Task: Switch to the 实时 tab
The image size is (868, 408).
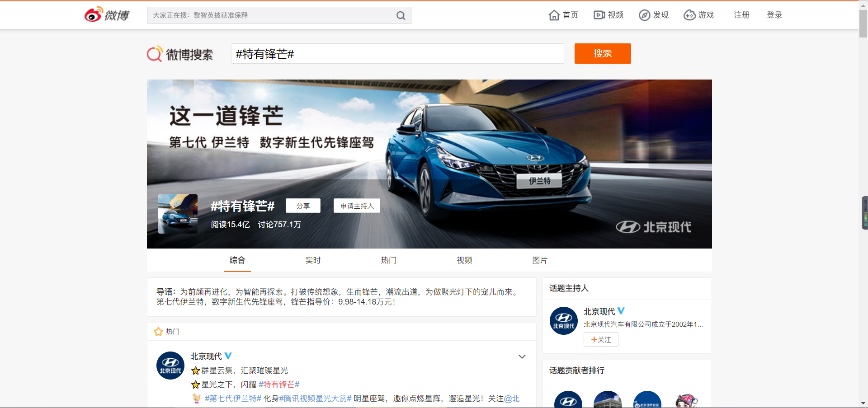Action: coord(313,260)
